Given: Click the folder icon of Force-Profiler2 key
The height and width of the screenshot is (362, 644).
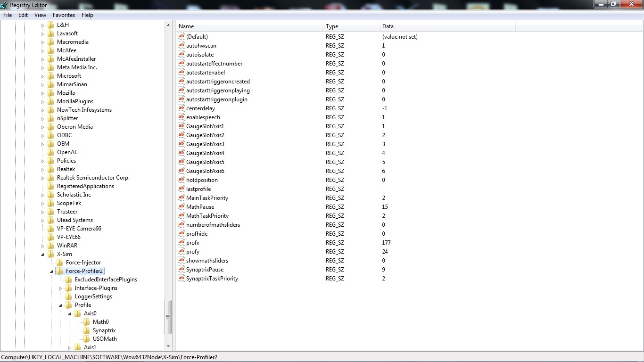Looking at the screenshot, I should tap(60, 271).
